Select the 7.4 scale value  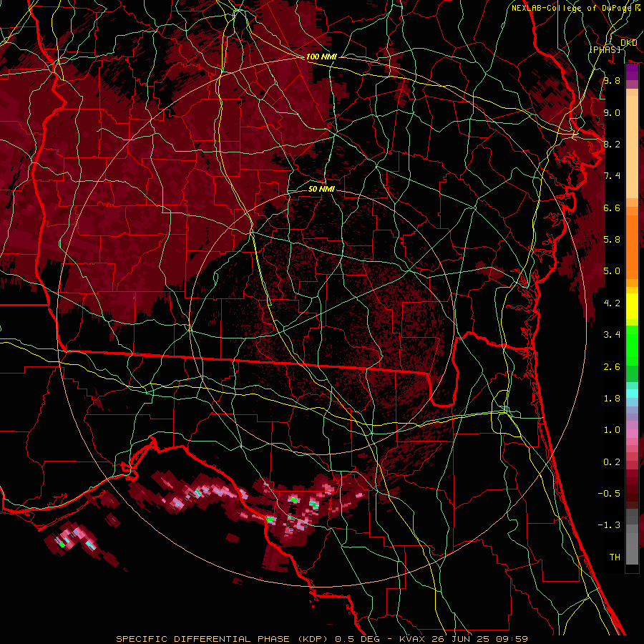point(612,176)
